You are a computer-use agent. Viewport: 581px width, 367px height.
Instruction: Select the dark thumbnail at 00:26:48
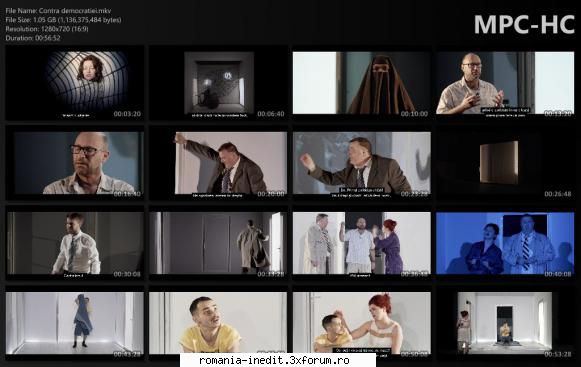[505, 163]
